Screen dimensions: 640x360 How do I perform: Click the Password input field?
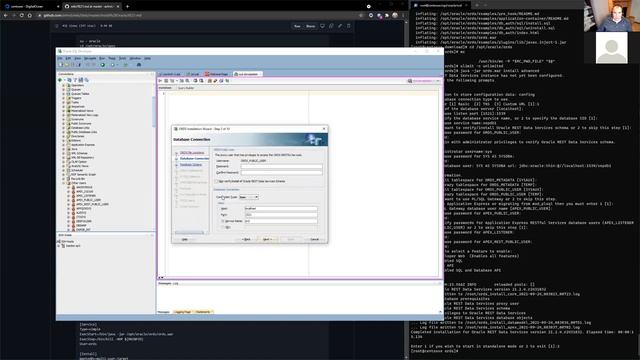(281, 167)
